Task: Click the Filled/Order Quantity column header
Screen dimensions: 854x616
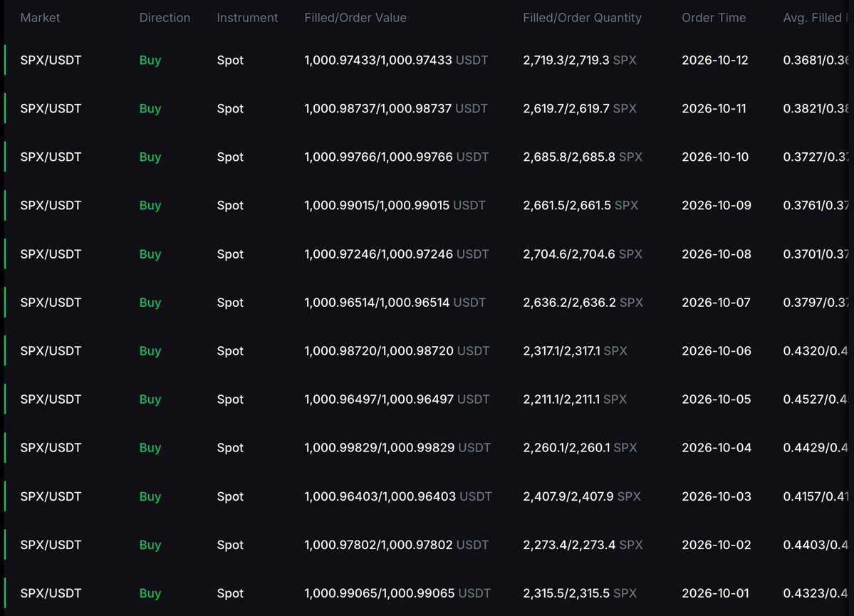Action: coord(582,17)
